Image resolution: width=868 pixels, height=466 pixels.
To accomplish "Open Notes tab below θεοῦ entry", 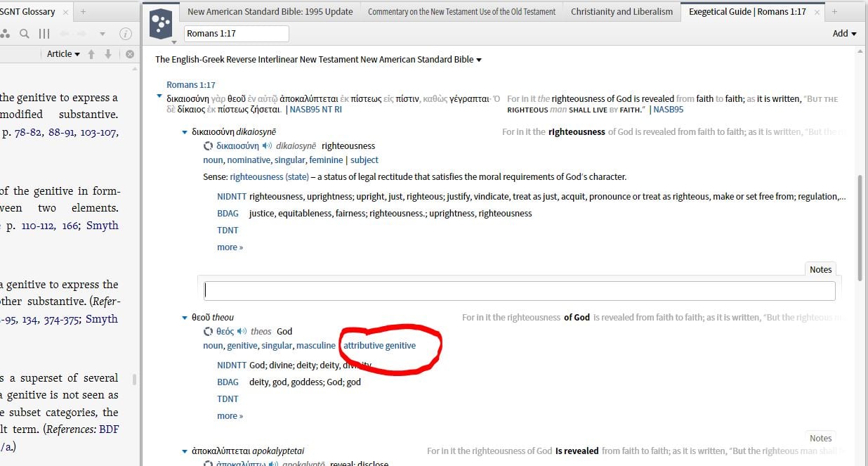I will (x=820, y=438).
